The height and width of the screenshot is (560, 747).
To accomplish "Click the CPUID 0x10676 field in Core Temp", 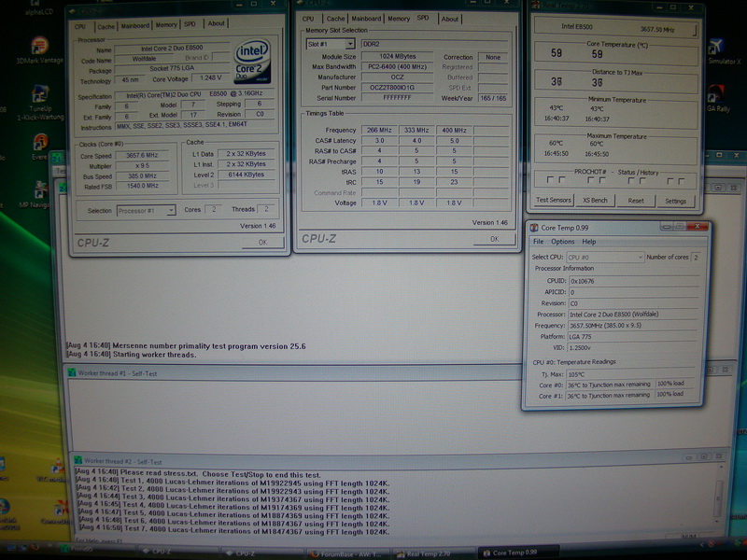I will point(634,281).
